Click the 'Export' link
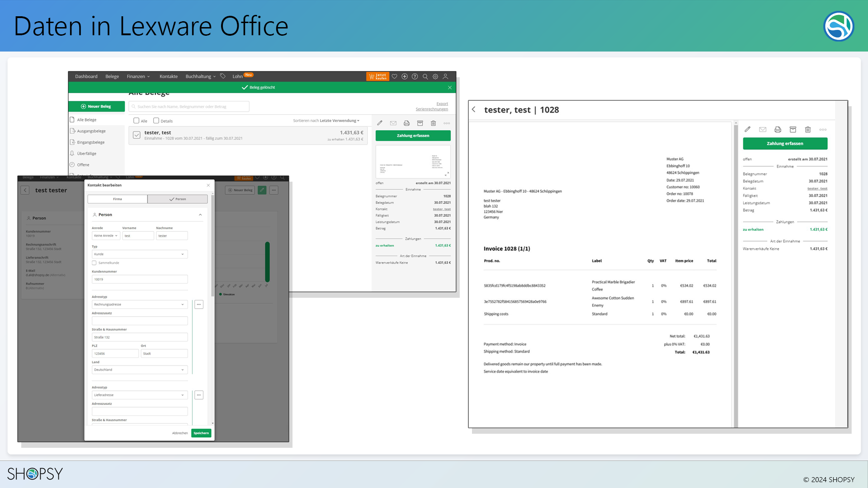868x488 pixels. (442, 104)
